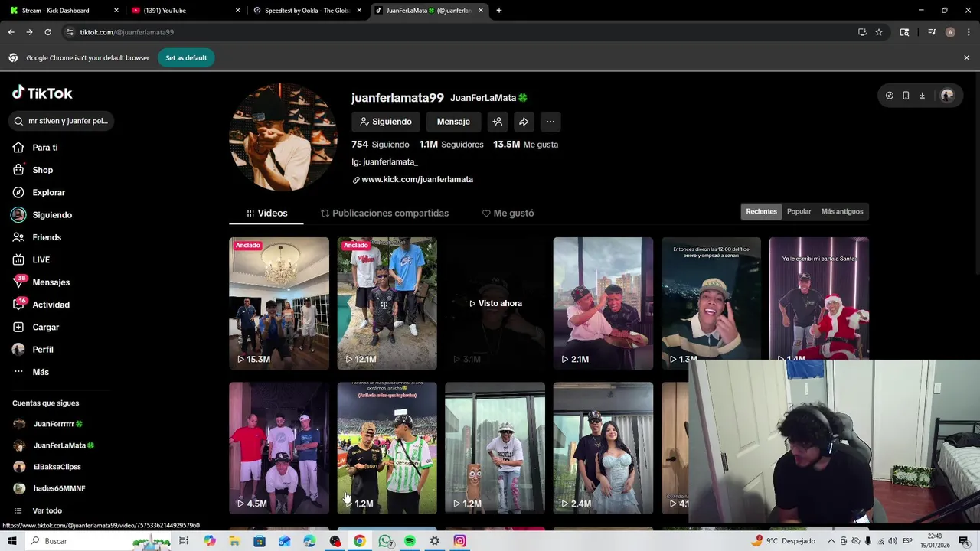Open the www.kick.com/juanferlamata link
The width and height of the screenshot is (980, 551).
(417, 179)
